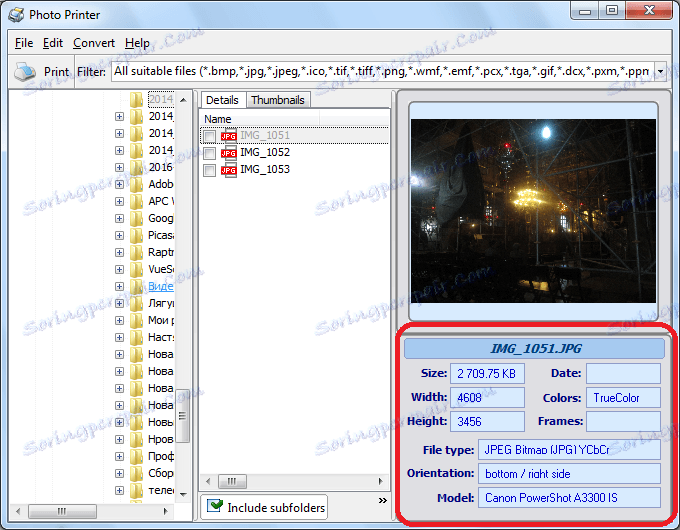Click the double-chevron panel toggle next to Include subfolders
680x530 pixels.
(382, 501)
